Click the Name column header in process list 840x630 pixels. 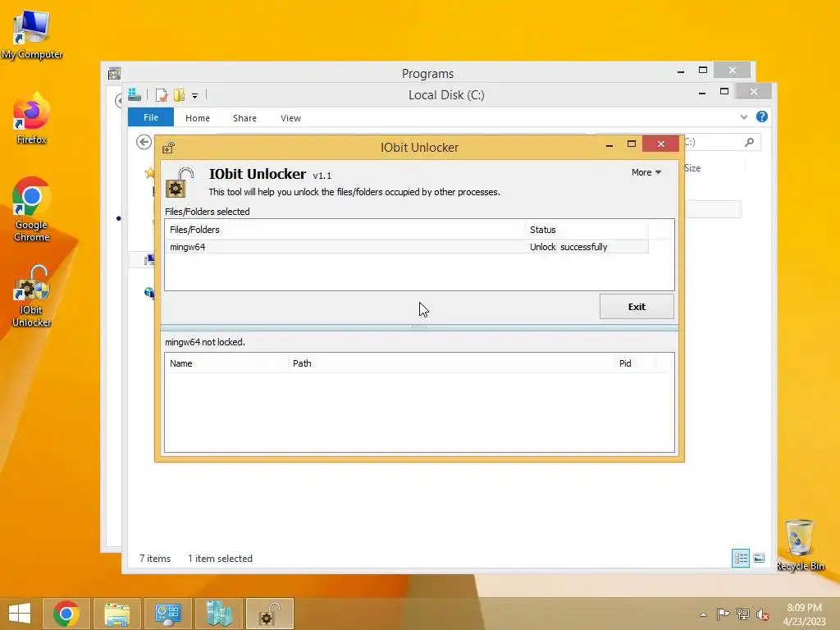pyautogui.click(x=226, y=363)
